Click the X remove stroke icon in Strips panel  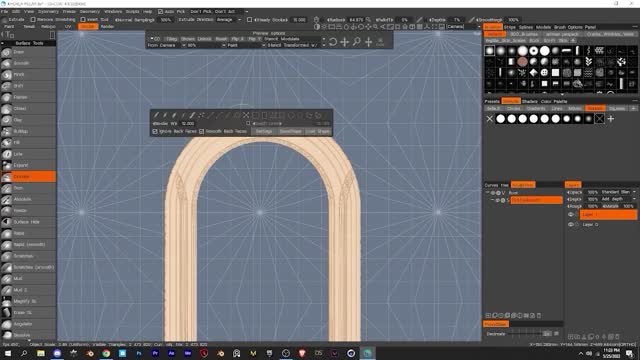tap(489, 119)
